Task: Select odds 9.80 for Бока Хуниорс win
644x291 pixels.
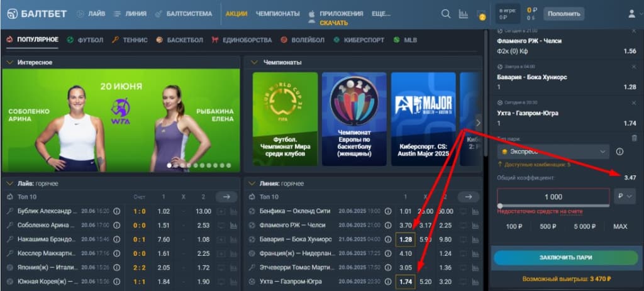Action: click(445, 239)
